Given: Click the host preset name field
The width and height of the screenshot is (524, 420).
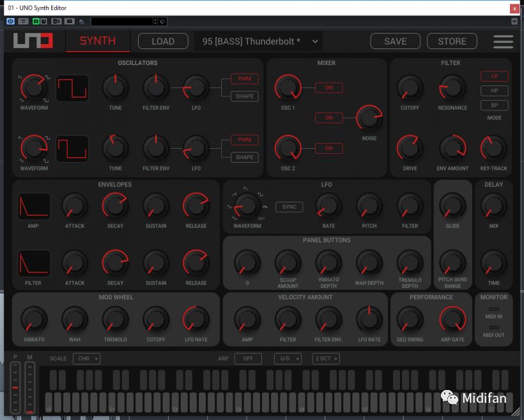Looking at the screenshot, I should coord(121,21).
